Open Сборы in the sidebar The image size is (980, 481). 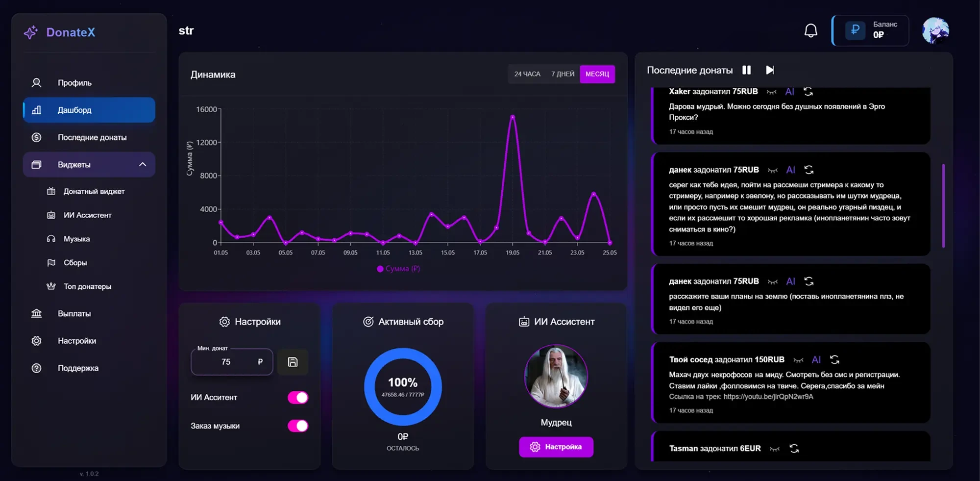point(75,263)
